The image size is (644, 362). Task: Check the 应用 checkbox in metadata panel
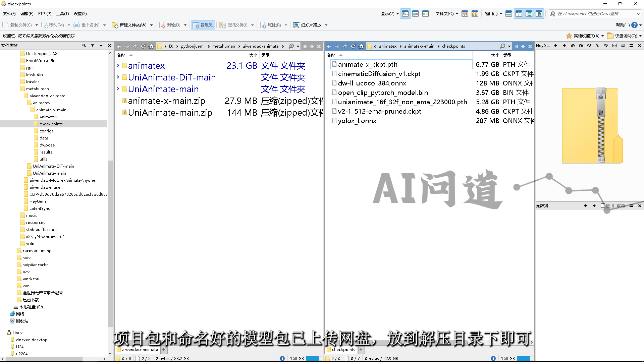[x=603, y=206]
